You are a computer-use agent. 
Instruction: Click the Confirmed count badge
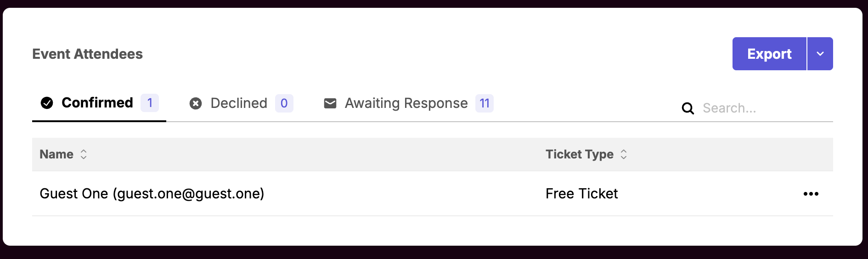tap(150, 103)
